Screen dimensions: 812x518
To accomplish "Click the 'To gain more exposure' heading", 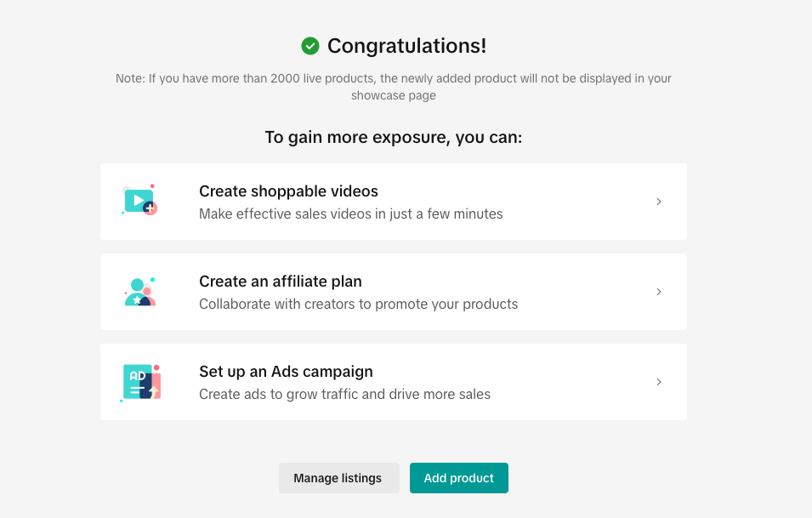I will tap(393, 137).
